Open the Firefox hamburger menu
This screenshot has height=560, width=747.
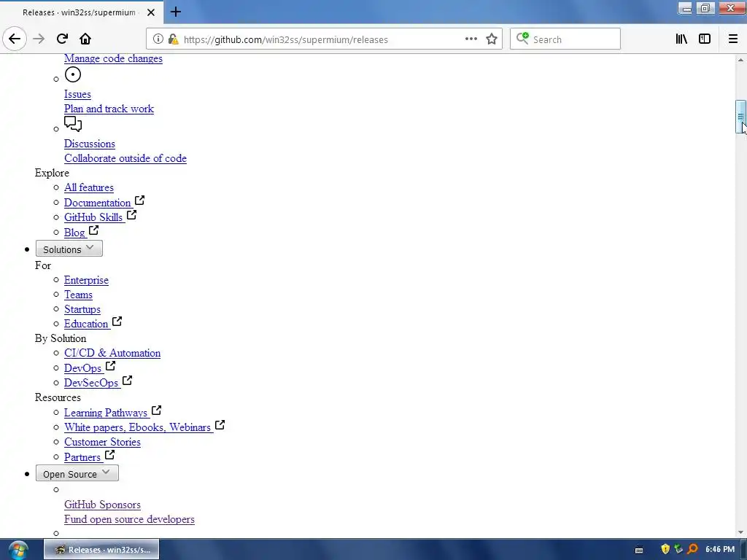[733, 39]
